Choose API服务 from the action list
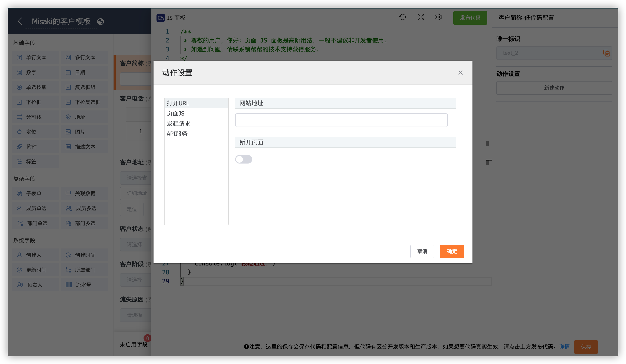The image size is (626, 364). (177, 134)
